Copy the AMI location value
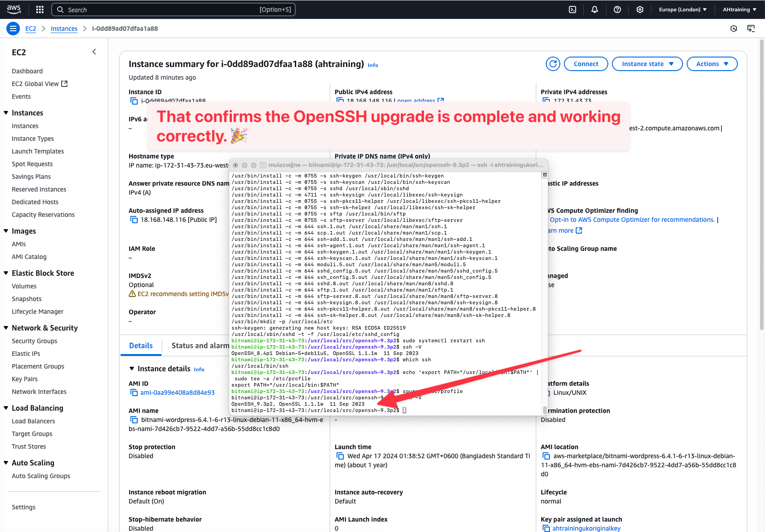Image resolution: width=765 pixels, height=532 pixels. coord(546,456)
